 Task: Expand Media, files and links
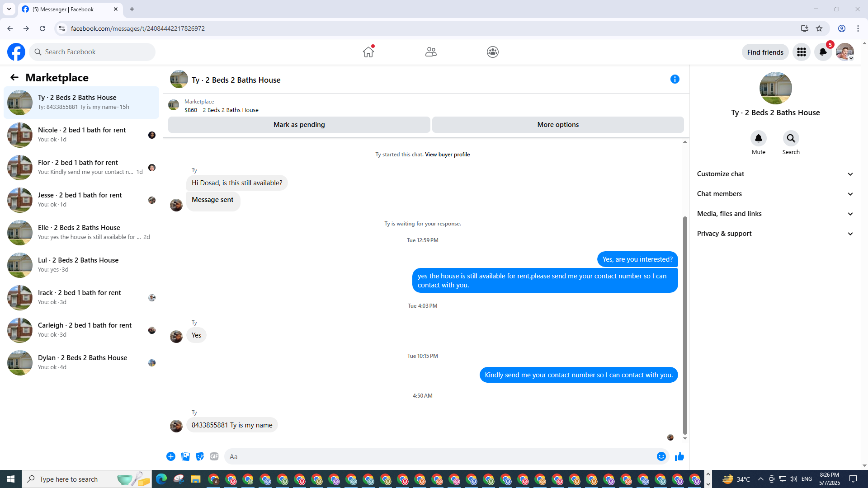775,214
